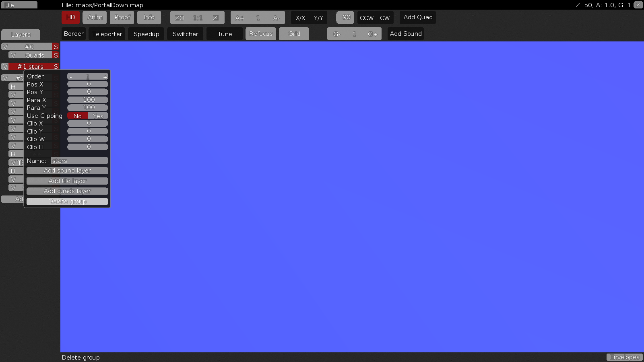Reset zoom with the 1:1 icon

[197, 17]
